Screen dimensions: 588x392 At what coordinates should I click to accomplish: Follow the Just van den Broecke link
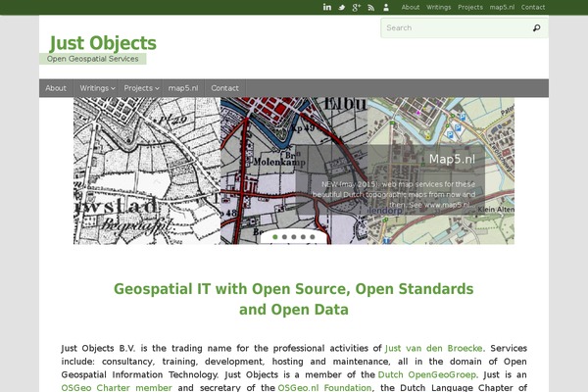click(x=434, y=348)
